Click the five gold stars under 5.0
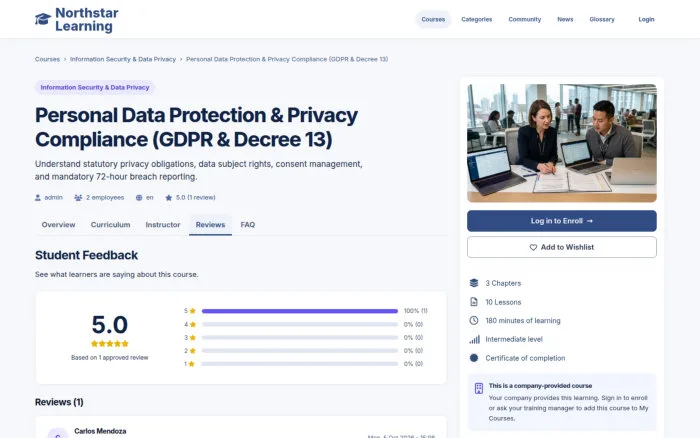The image size is (700, 438). click(110, 344)
